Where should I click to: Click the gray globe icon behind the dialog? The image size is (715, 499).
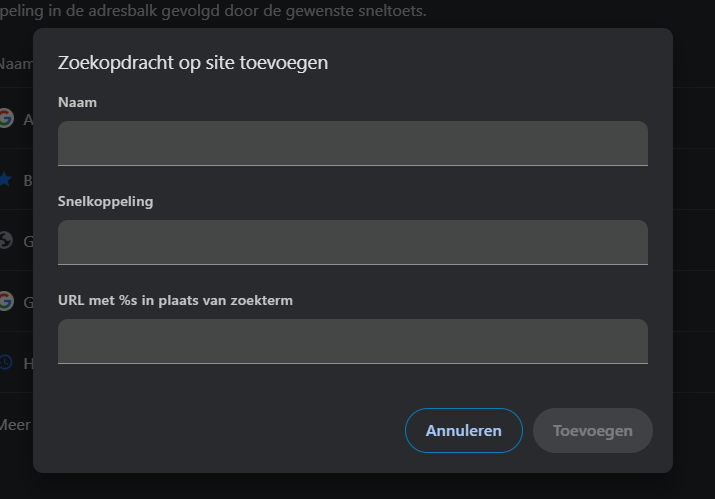(x=5, y=240)
